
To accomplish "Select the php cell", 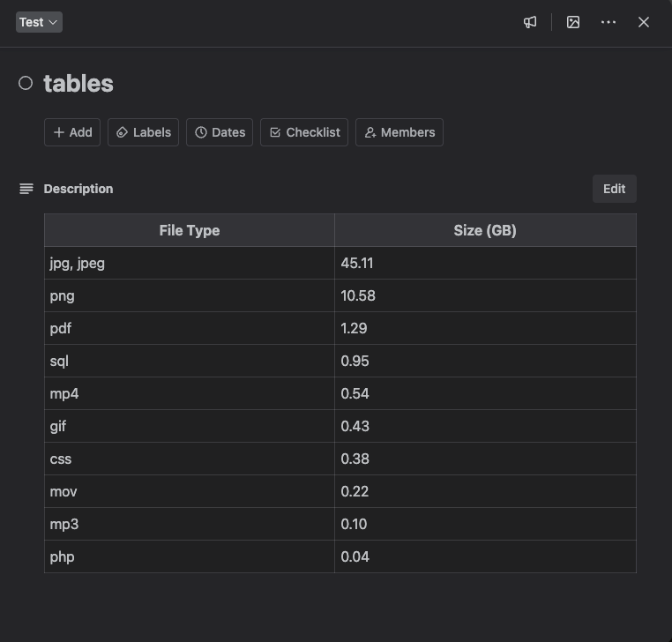I will tap(190, 556).
